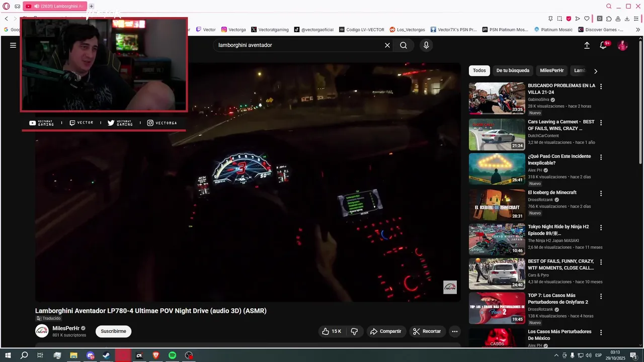Clear the search box with the X icon

click(387, 45)
